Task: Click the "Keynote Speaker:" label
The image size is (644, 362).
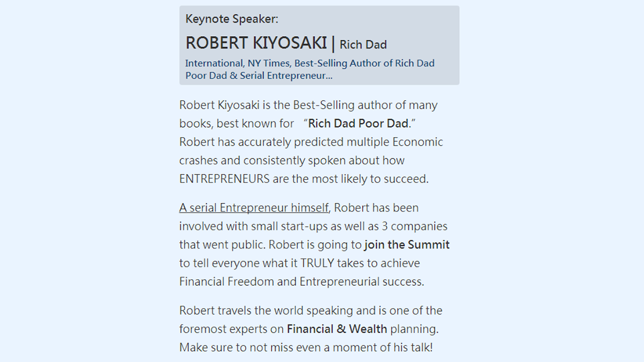Action: pos(232,19)
